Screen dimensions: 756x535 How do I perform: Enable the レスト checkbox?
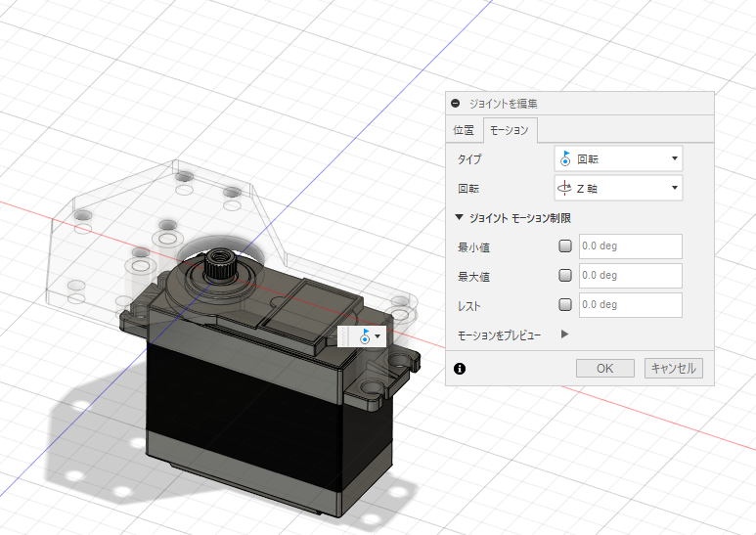565,304
